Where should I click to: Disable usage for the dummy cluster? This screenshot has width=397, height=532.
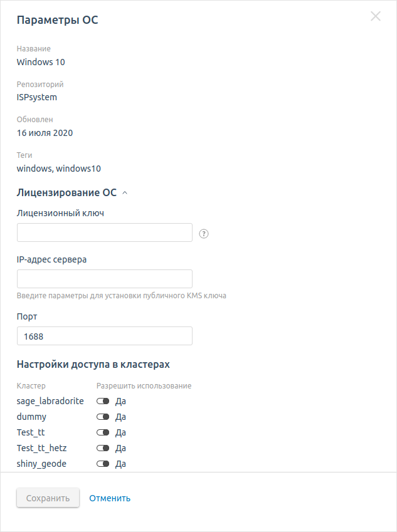103,417
